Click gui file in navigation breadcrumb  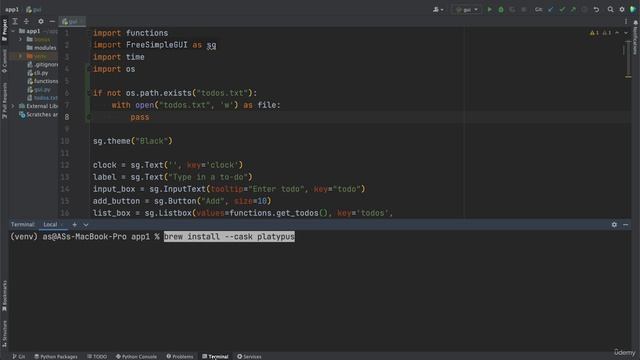click(x=34, y=9)
